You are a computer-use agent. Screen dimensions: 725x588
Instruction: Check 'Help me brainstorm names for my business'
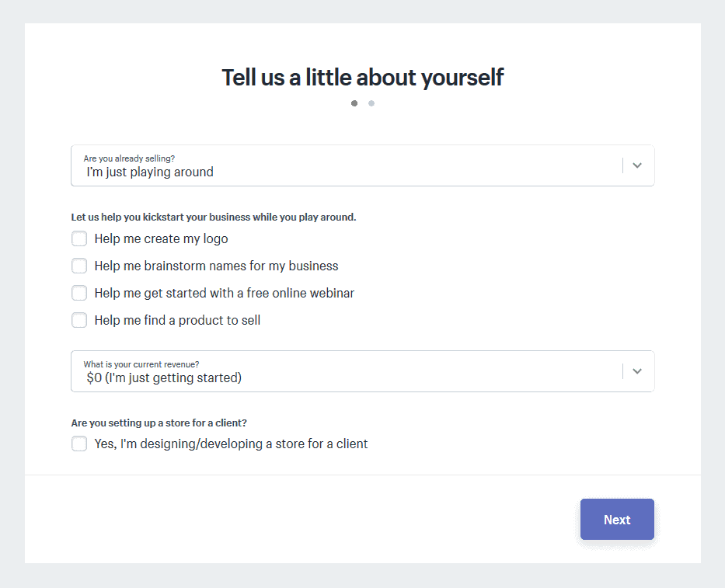(79, 266)
